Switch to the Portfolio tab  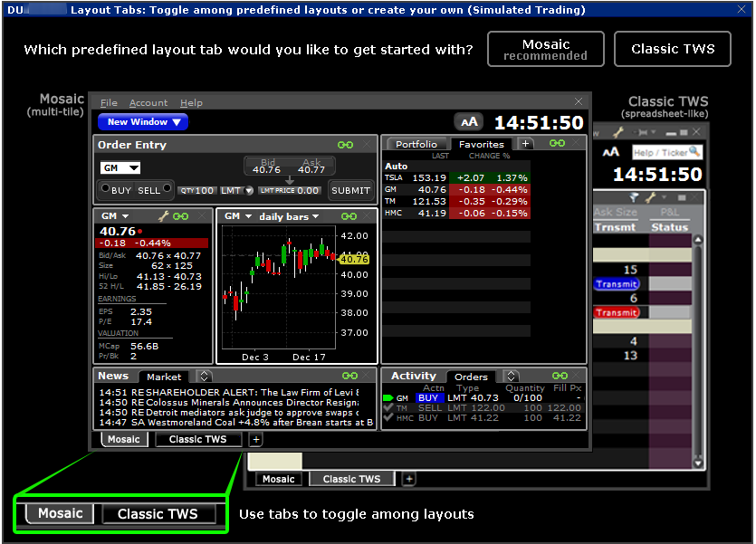[x=416, y=144]
